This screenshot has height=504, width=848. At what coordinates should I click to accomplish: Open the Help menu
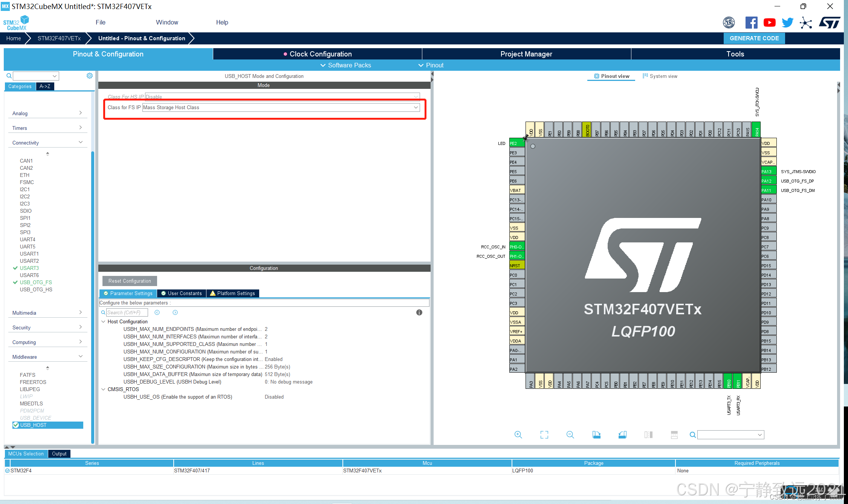pyautogui.click(x=222, y=22)
